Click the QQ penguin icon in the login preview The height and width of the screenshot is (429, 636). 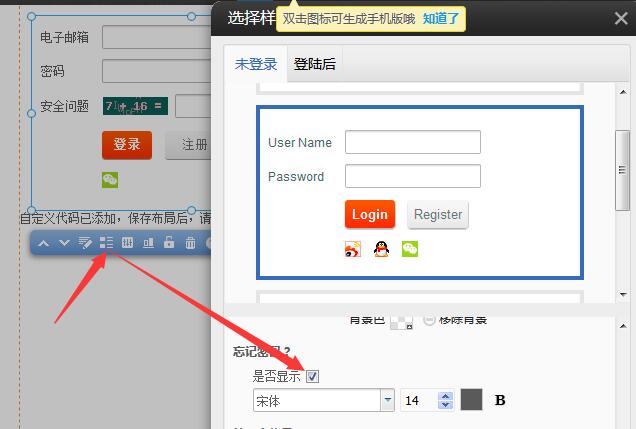tap(381, 249)
